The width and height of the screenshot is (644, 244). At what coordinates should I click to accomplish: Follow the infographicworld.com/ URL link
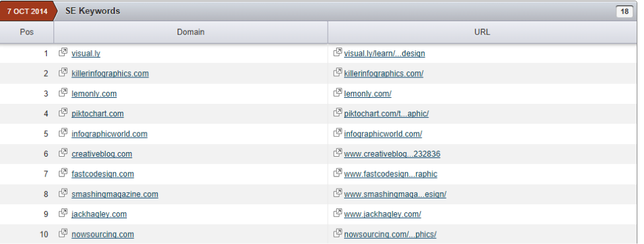(x=383, y=134)
